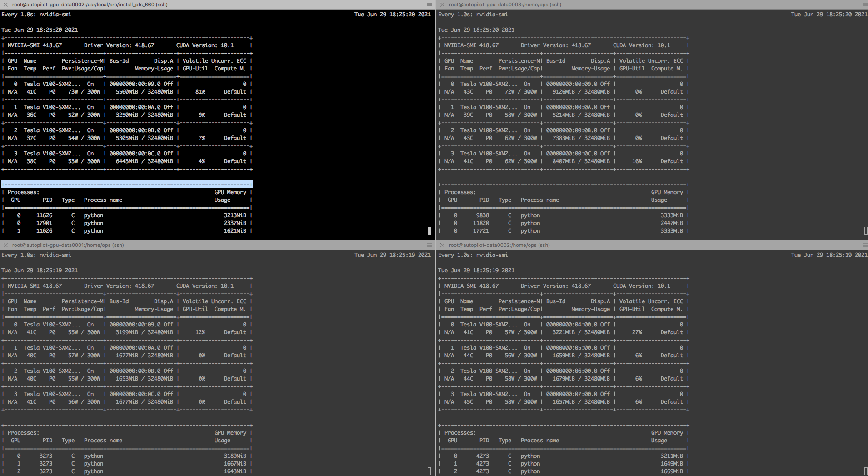Select title 'root@autopilot-gpu-data0003:/home/ops (ssh)'

coord(505,5)
